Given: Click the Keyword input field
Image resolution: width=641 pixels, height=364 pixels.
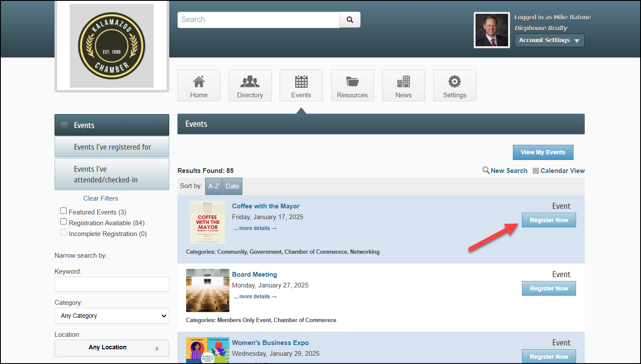Looking at the screenshot, I should click(x=112, y=284).
